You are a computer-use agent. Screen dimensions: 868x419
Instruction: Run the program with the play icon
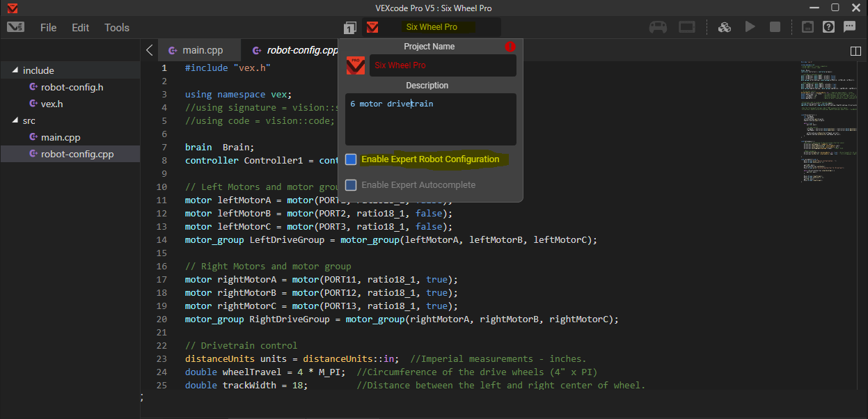tap(750, 27)
